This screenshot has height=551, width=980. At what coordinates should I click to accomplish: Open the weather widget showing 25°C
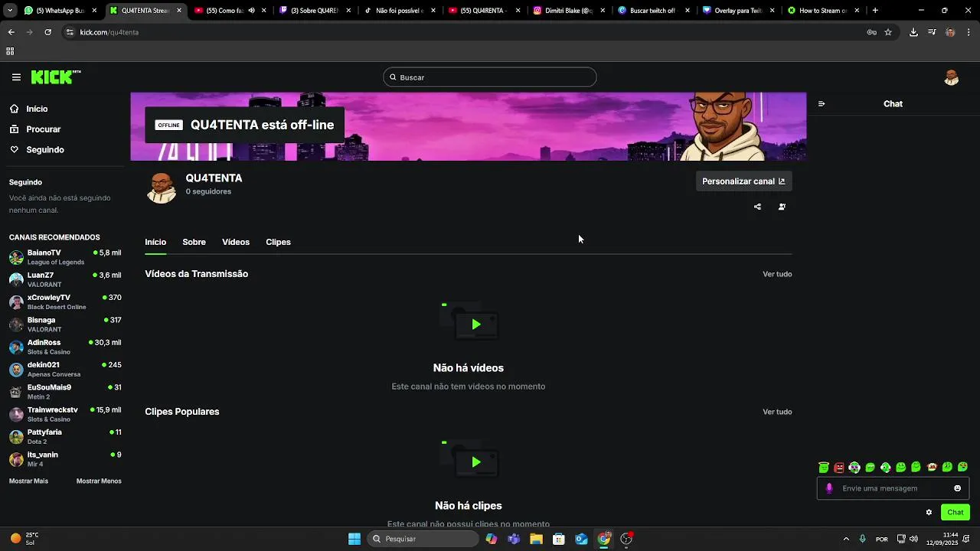(x=24, y=539)
